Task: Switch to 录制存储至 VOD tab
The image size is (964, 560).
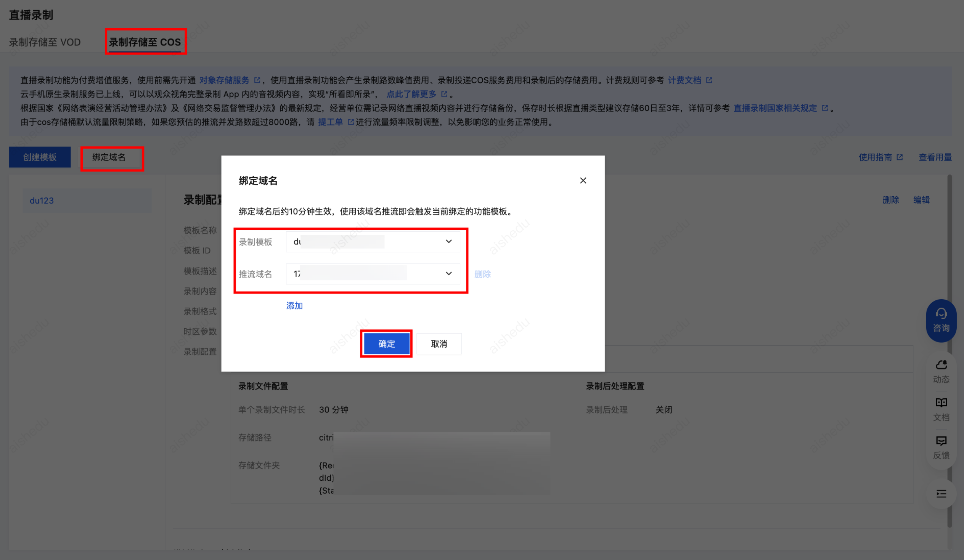Action: 45,42
